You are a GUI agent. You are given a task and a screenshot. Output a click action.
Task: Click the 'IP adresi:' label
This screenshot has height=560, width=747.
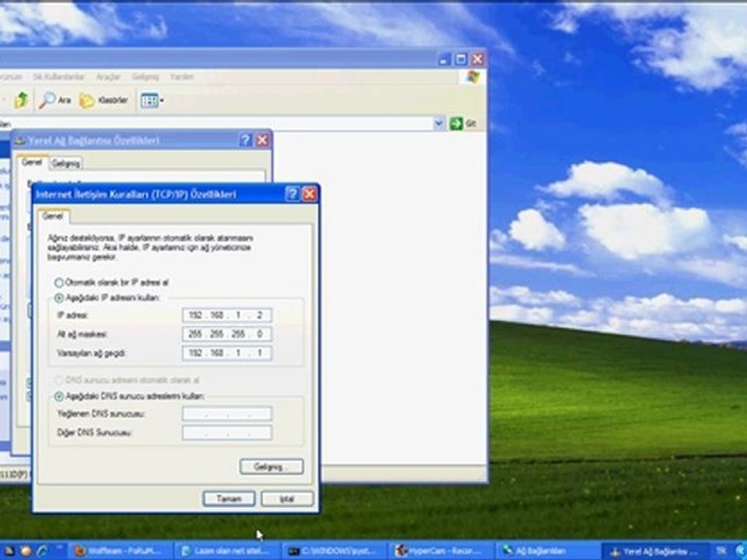(x=73, y=315)
